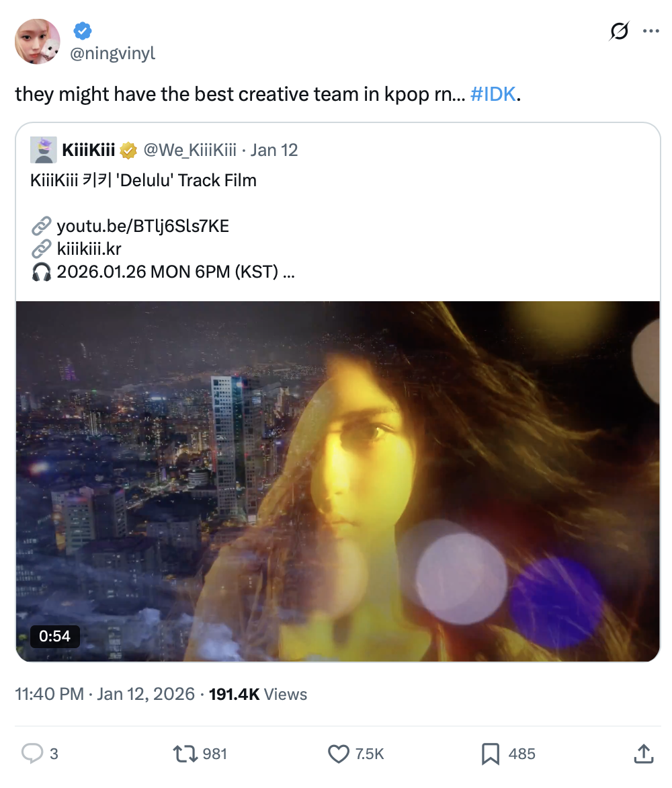Open the three-dot more options menu

click(x=651, y=31)
